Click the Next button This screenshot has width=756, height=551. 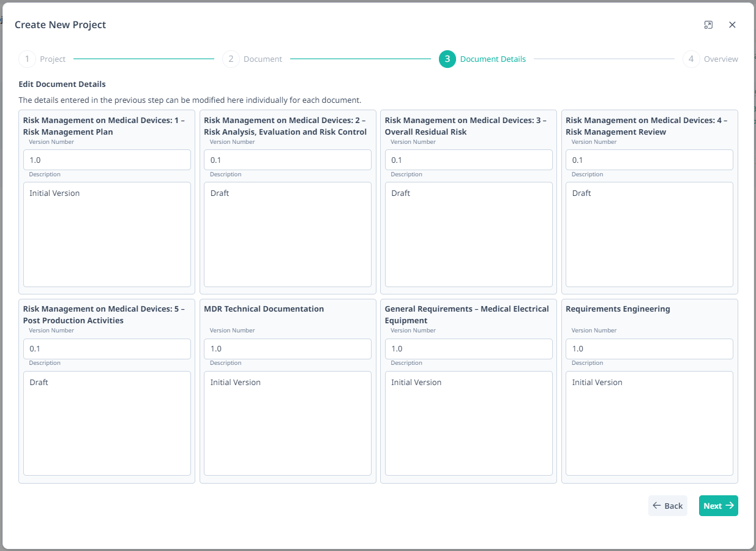pos(718,506)
